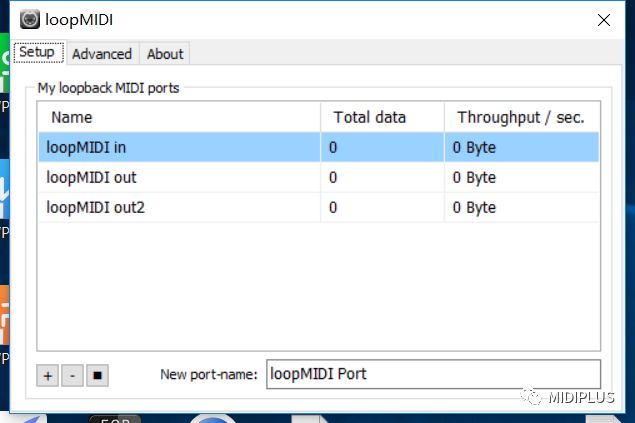Click Total data value for loopMIDI out2
Viewport: 635px width, 423px height.
pyautogui.click(x=333, y=207)
